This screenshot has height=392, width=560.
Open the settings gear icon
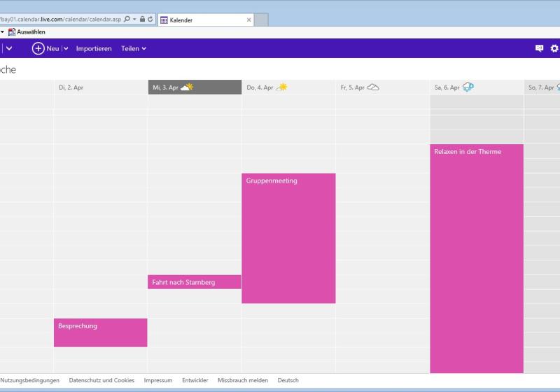tap(554, 48)
